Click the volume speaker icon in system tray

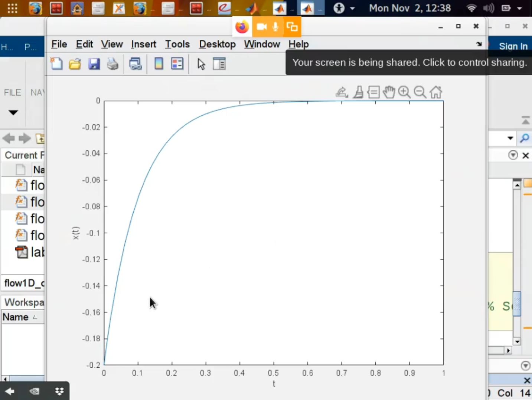tap(489, 8)
